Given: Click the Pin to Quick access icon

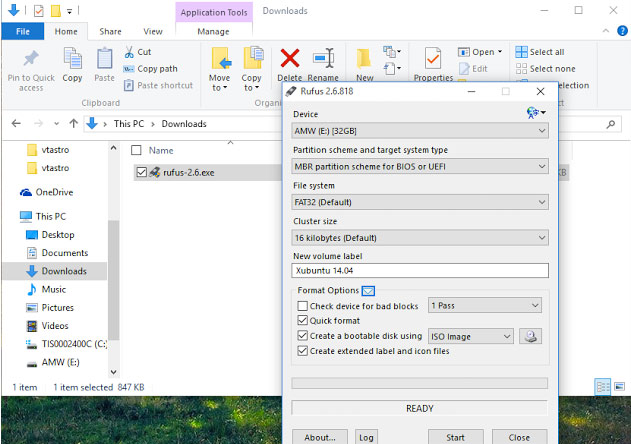Looking at the screenshot, I should click(x=31, y=59).
